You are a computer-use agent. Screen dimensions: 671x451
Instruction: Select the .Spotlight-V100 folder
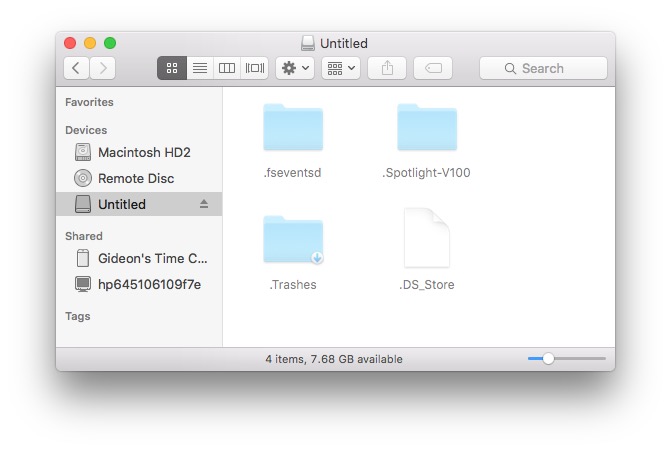pos(426,130)
